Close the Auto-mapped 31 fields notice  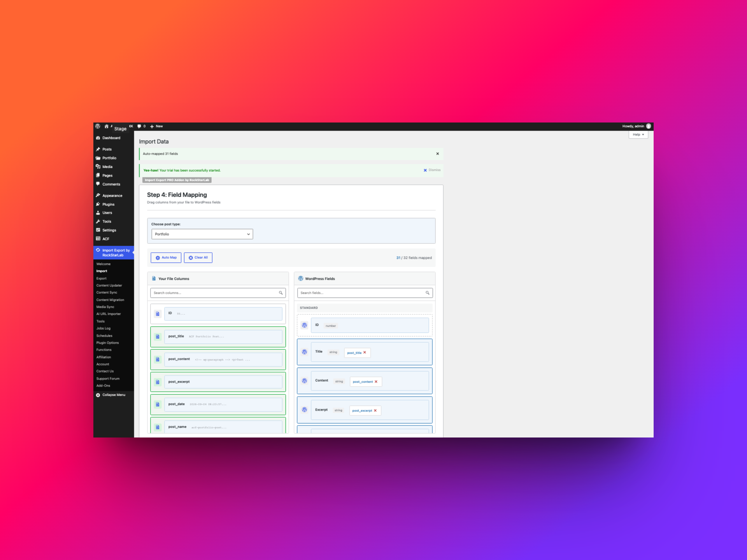[438, 154]
